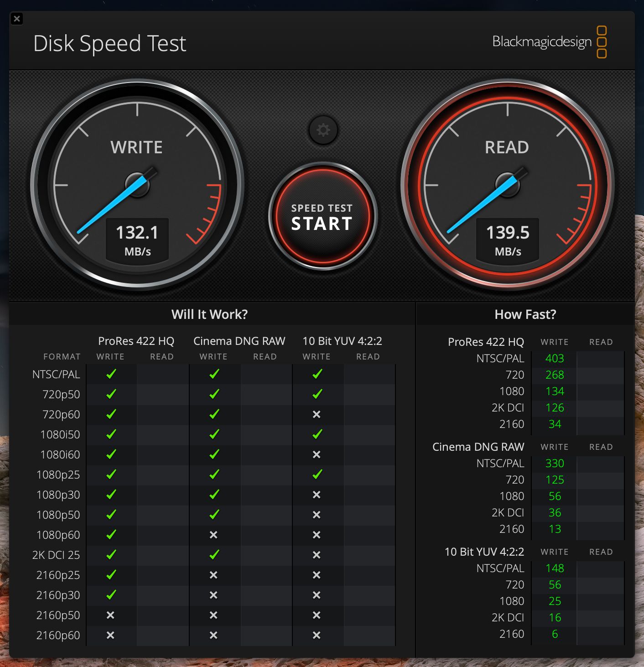
Task: Close the Disk Speed Test window
Action: pos(17,19)
